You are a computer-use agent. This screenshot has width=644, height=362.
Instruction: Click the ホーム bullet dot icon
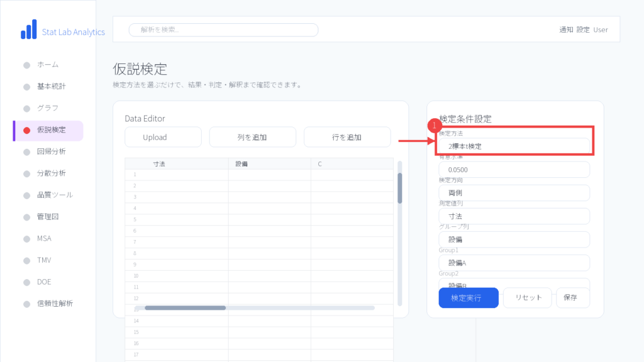click(x=26, y=65)
